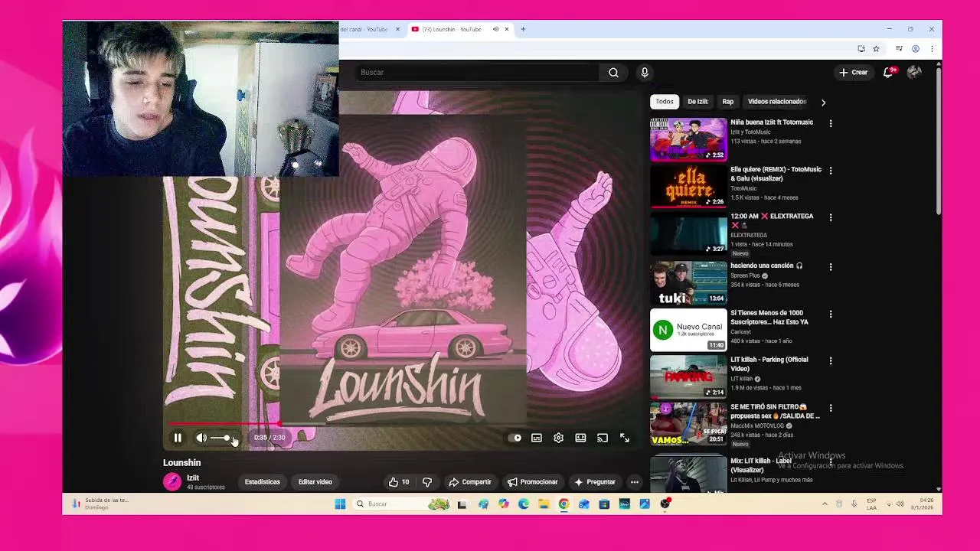This screenshot has width=980, height=551.
Task: Click the Chrome taskbar icon
Action: tap(563, 504)
